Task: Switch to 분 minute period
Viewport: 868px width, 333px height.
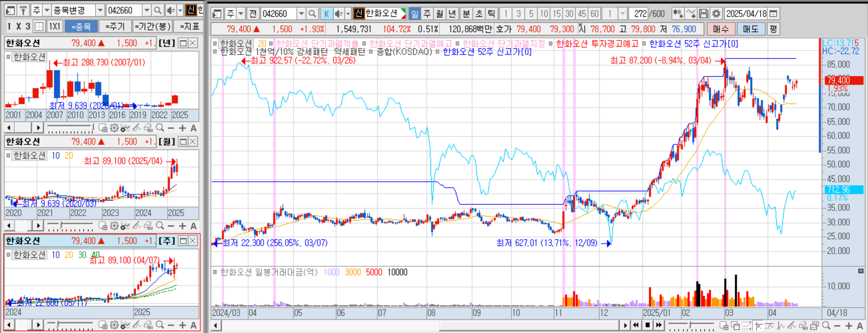Action: tap(466, 14)
